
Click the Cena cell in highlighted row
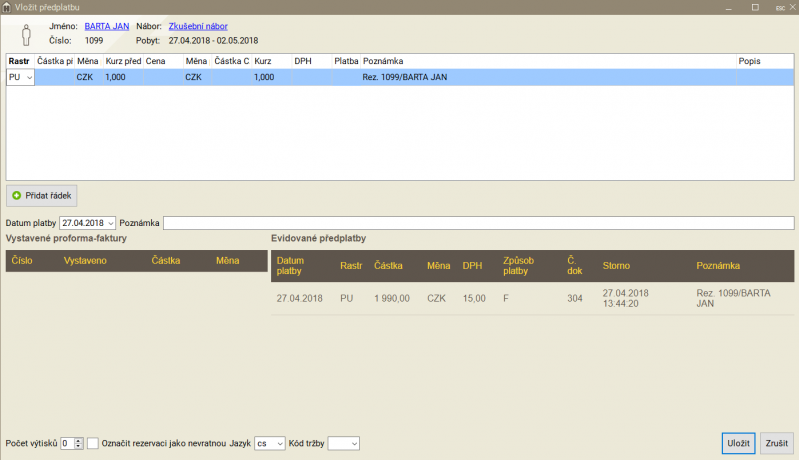pos(162,77)
